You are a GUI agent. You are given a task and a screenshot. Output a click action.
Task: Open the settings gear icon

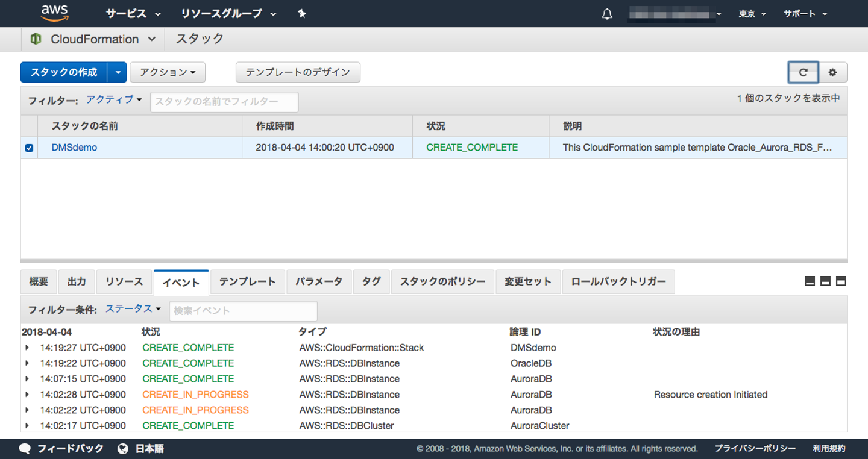click(832, 72)
